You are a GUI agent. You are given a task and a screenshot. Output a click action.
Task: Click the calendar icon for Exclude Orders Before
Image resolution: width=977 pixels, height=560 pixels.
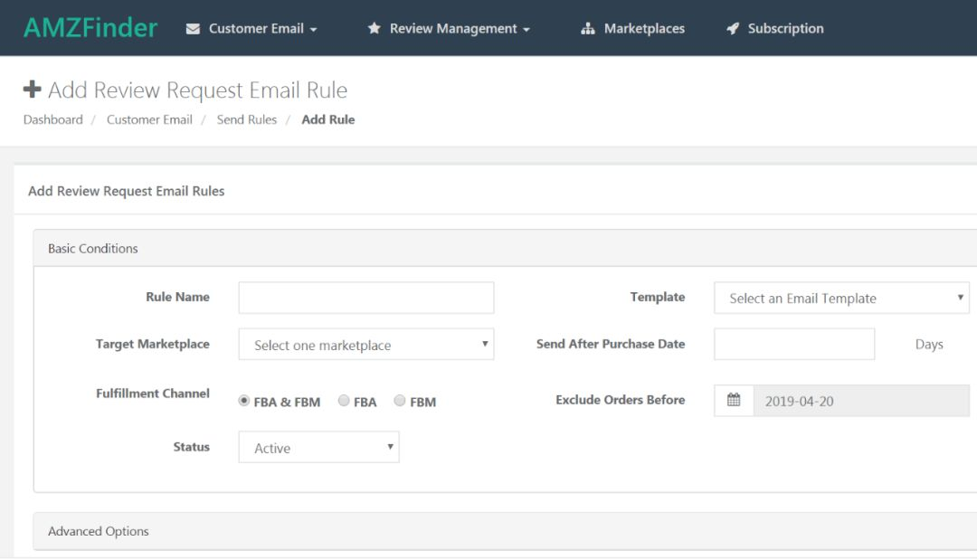(x=734, y=401)
